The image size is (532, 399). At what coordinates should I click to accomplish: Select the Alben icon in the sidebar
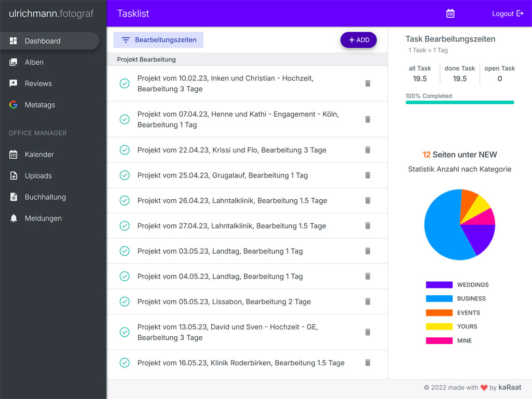13,62
